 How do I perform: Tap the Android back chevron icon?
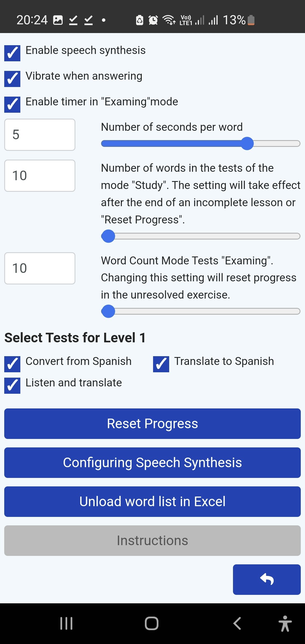237,623
